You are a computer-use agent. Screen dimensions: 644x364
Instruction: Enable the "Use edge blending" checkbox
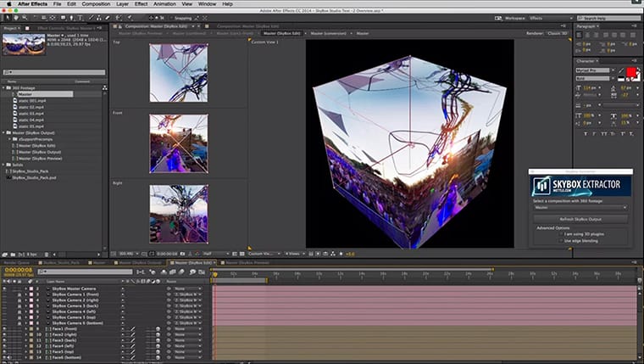tap(561, 241)
